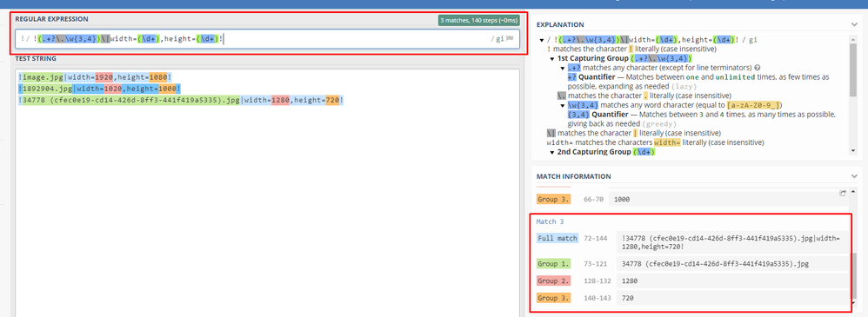Click the 'Full match' label in Match 3
868x317 pixels.
[x=558, y=239]
